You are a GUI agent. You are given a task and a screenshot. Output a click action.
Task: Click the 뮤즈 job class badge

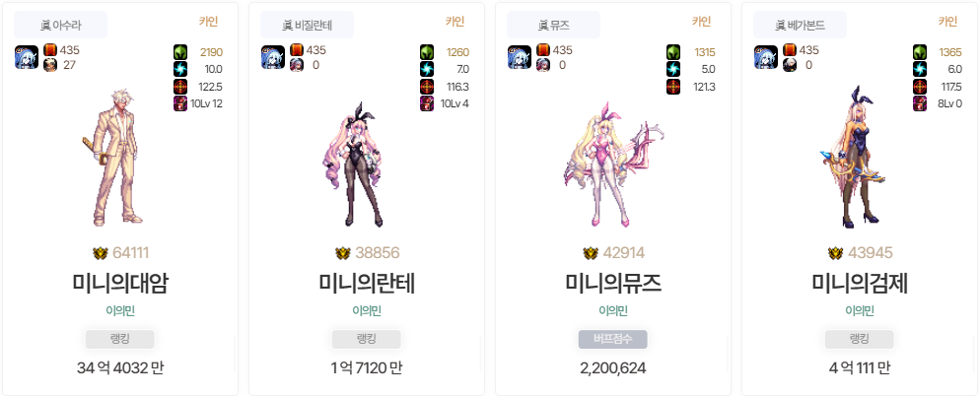[x=553, y=25]
